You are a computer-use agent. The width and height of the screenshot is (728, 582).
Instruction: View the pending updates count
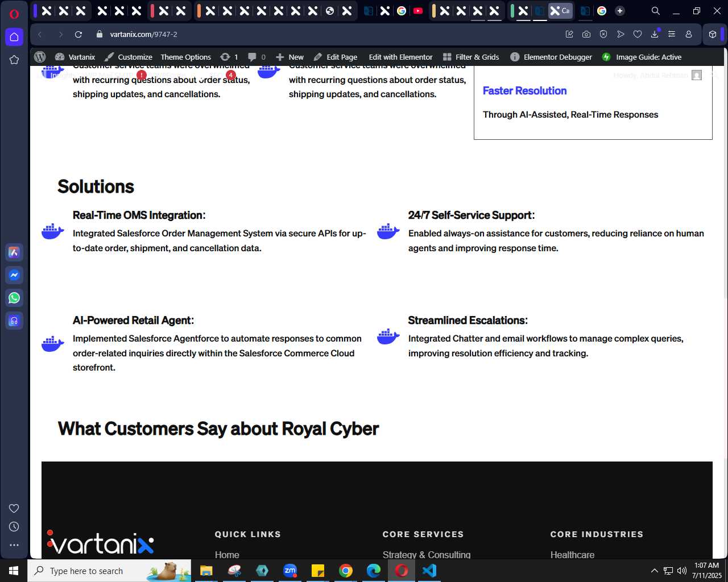[x=230, y=57]
